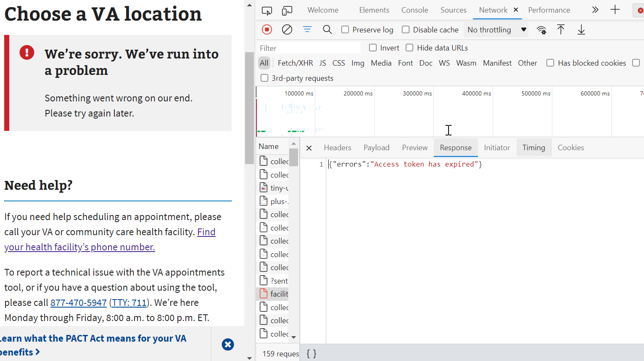This screenshot has height=361, width=644.
Task: Toggle the device emulation toolbar
Action: coord(287,10)
